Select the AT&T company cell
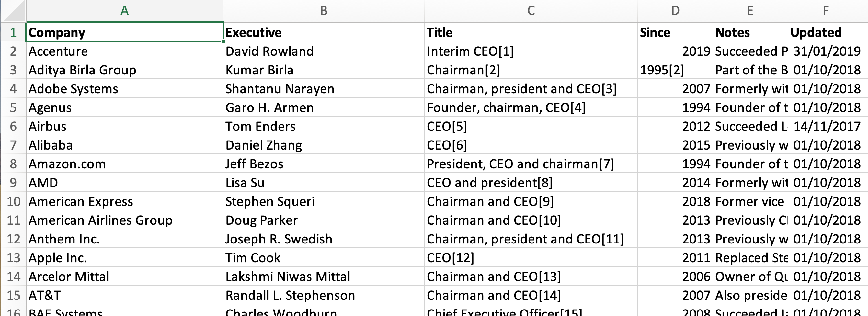868x316 pixels. point(124,295)
